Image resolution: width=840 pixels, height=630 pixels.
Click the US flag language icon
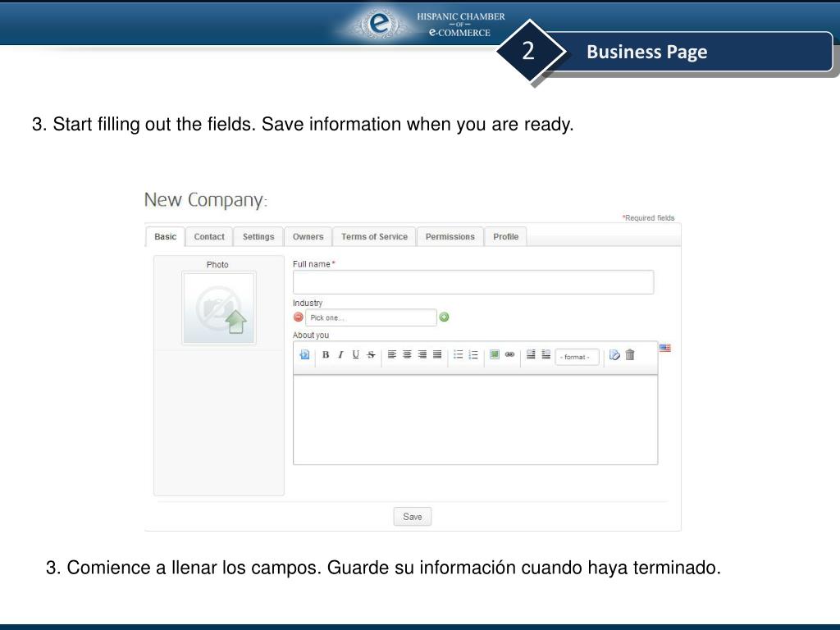[664, 348]
